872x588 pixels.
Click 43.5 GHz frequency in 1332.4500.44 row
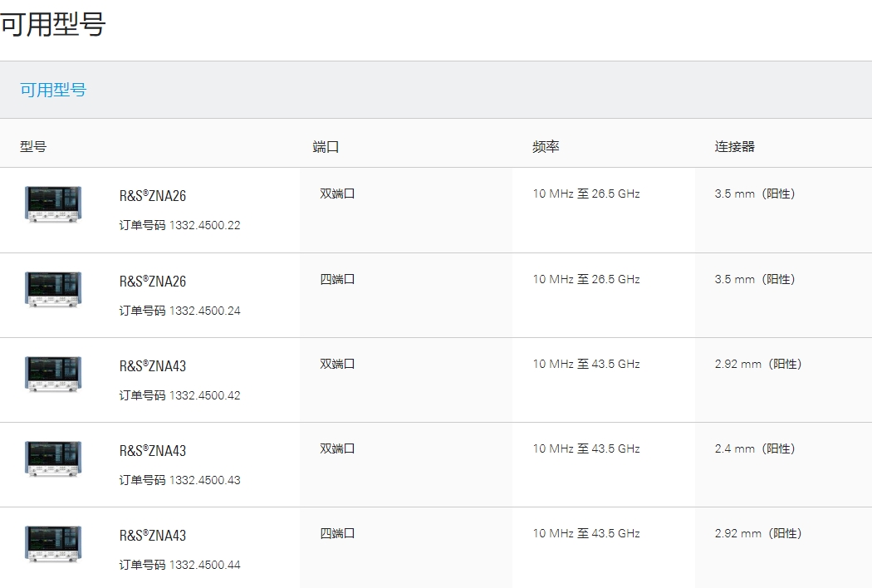586,533
